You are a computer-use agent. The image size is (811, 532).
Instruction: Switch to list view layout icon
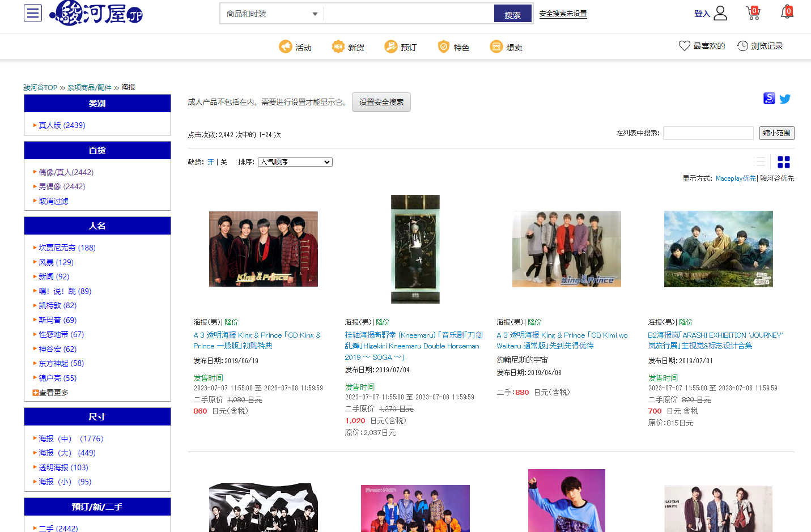click(x=759, y=162)
